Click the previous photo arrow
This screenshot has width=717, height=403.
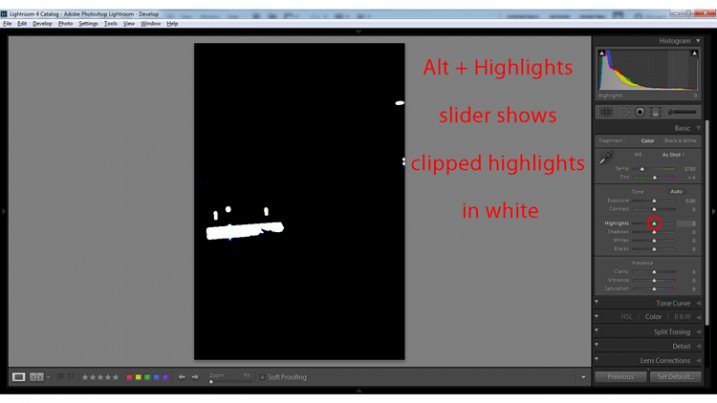[x=181, y=377]
